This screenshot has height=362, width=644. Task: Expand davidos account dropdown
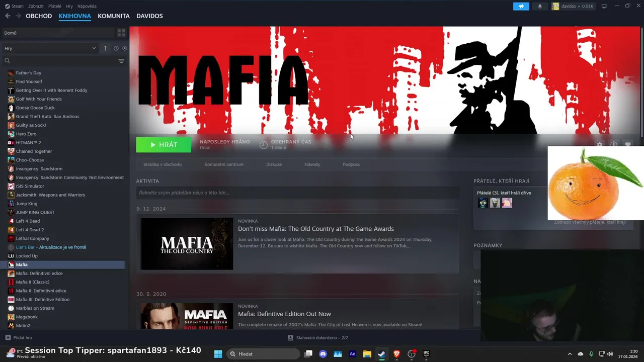(573, 6)
